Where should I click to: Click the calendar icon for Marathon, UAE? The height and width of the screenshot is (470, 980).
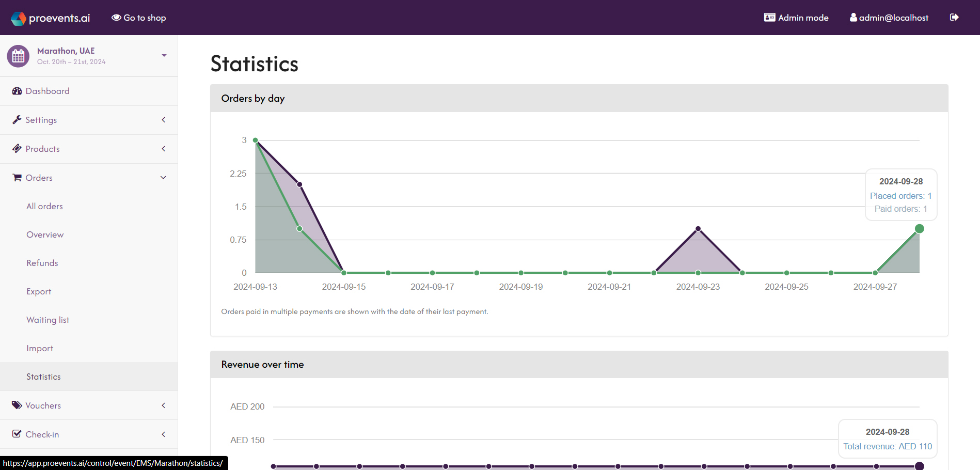tap(18, 55)
